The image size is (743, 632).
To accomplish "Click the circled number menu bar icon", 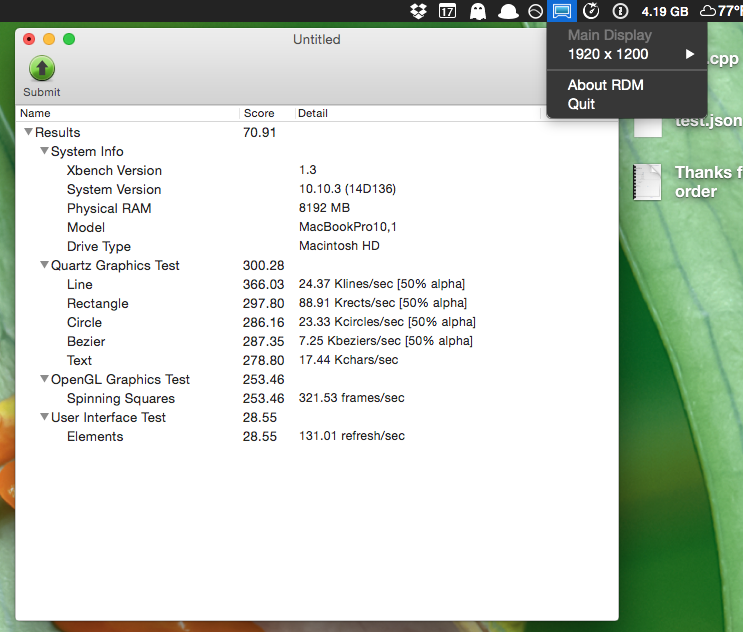I will click(x=620, y=11).
